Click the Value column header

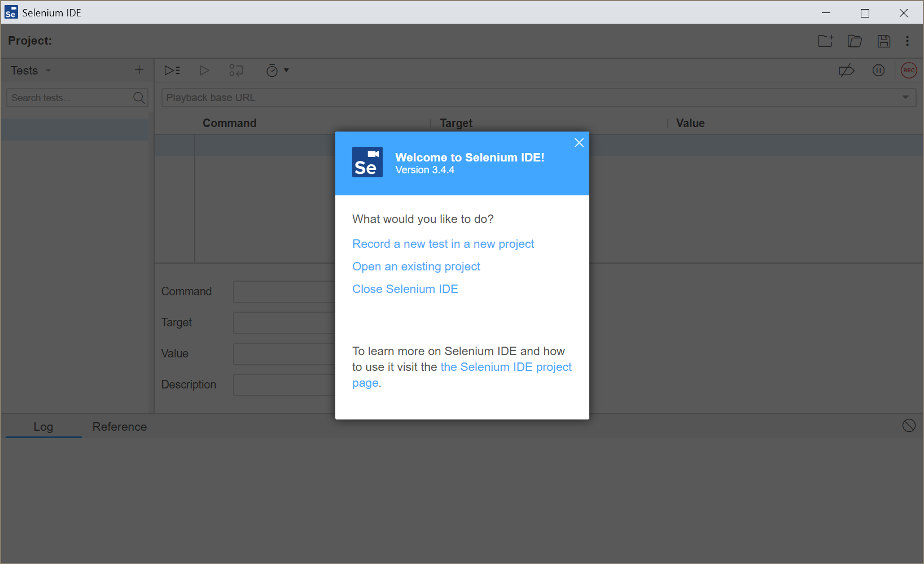690,123
